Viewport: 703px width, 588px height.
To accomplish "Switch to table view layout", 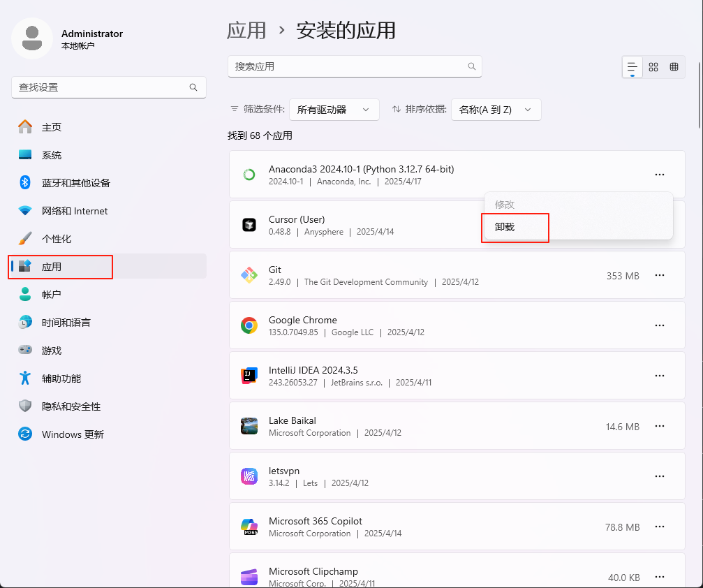I will (674, 67).
